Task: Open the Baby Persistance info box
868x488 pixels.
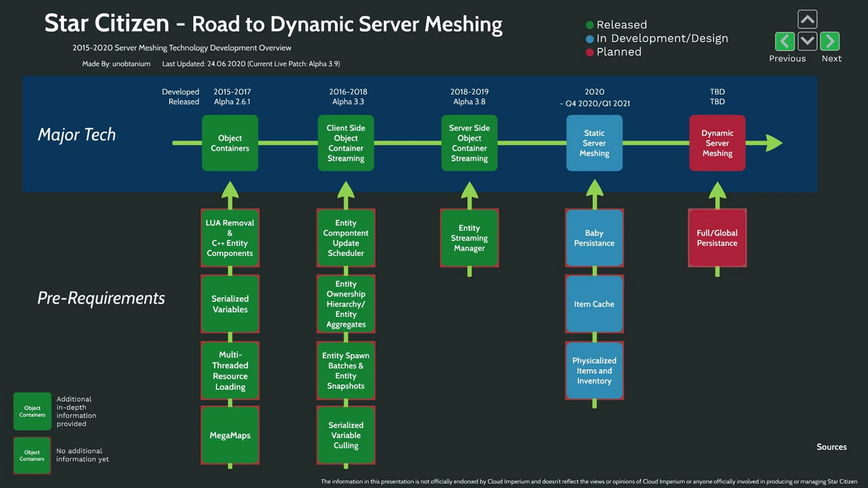Action: coord(594,238)
